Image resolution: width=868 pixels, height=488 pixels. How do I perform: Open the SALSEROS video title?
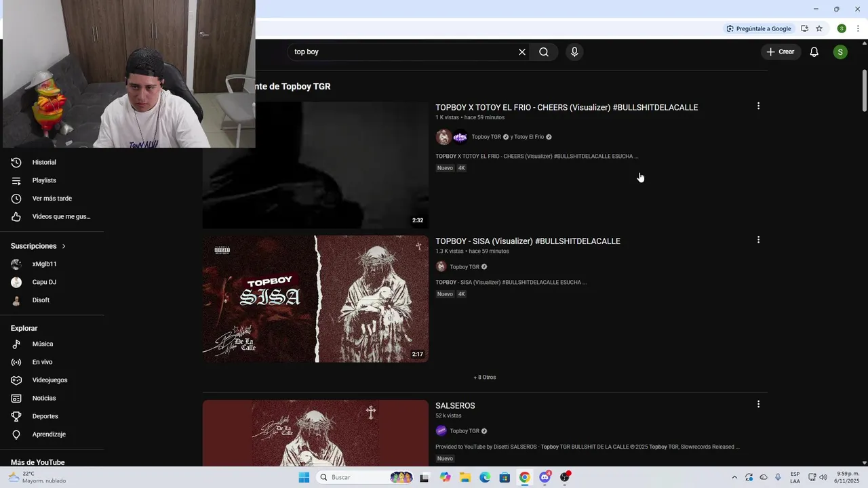pyautogui.click(x=455, y=405)
